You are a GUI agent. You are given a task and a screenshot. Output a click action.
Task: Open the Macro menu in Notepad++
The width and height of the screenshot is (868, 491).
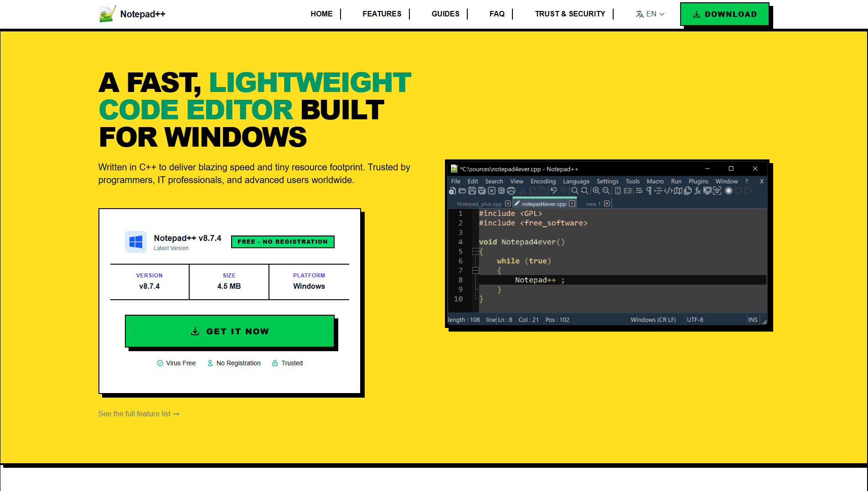coord(655,181)
